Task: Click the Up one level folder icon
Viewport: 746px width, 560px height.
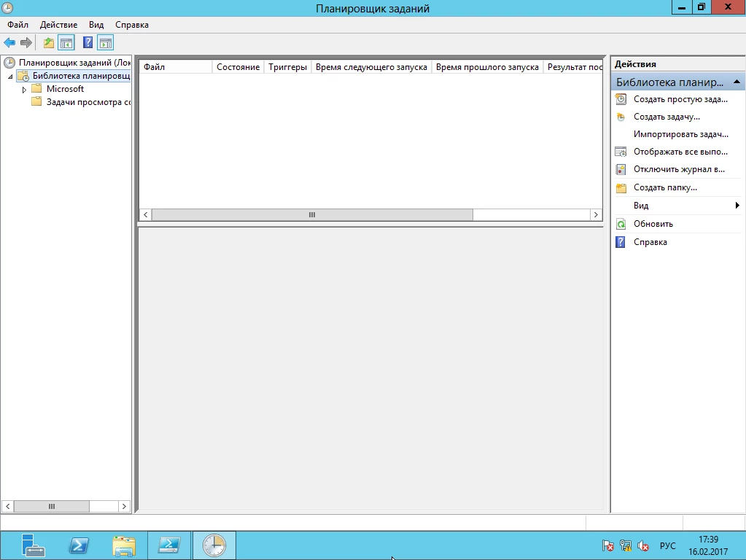Action: (49, 43)
